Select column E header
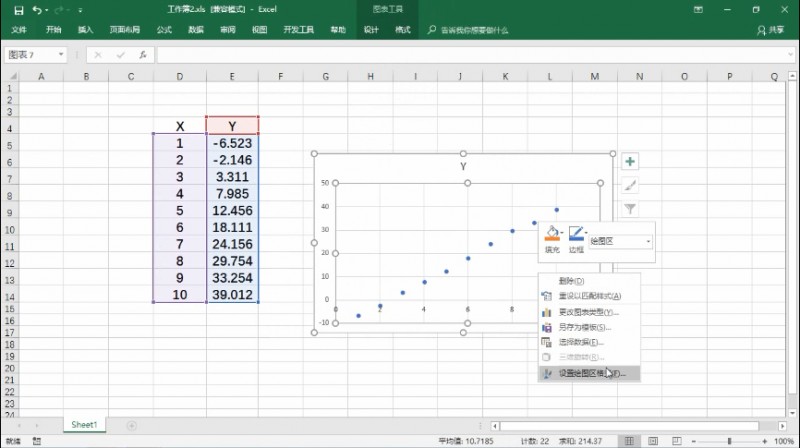 (232, 77)
